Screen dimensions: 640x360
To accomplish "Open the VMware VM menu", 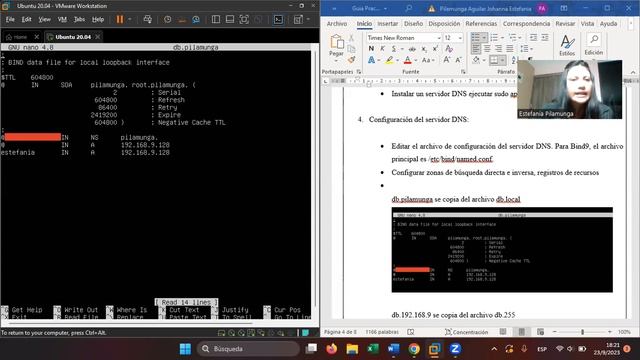I will click(x=62, y=19).
